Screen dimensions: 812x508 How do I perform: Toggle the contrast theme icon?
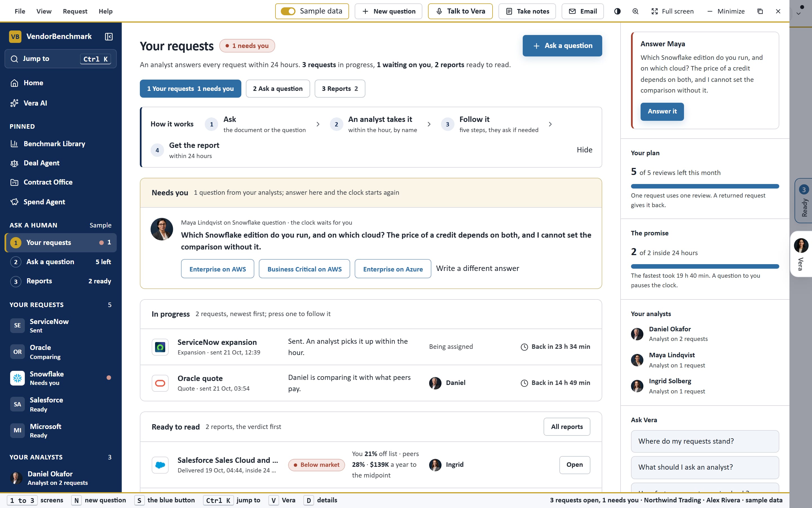point(617,11)
